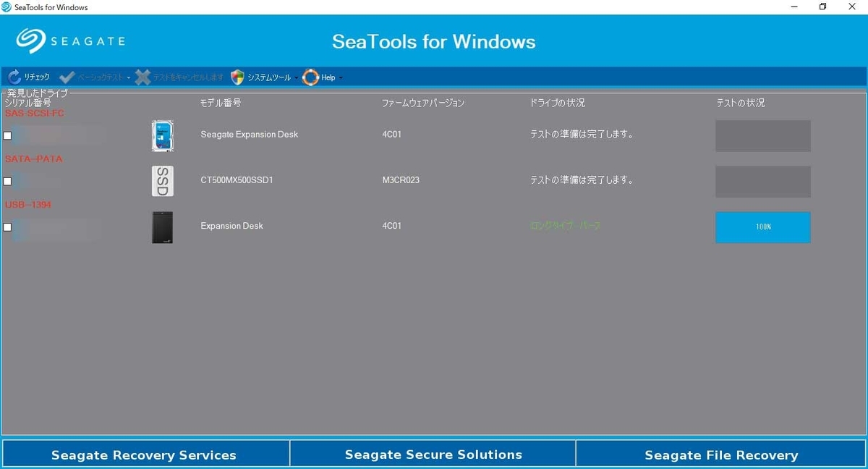This screenshot has height=469, width=868.
Task: Click the モデル番号 column header
Action: coord(221,103)
